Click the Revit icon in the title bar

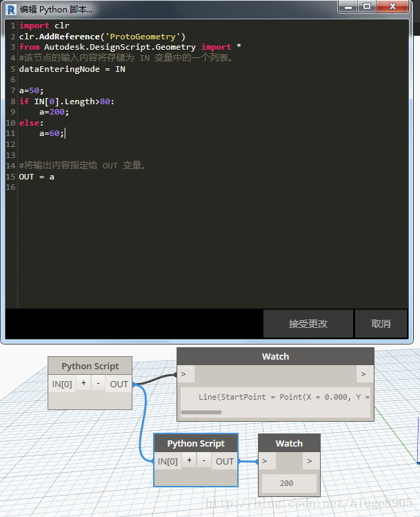10,9
